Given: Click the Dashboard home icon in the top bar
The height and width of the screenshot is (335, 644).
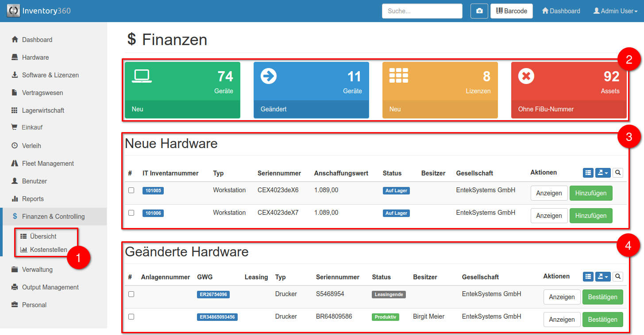Looking at the screenshot, I should click(545, 11).
